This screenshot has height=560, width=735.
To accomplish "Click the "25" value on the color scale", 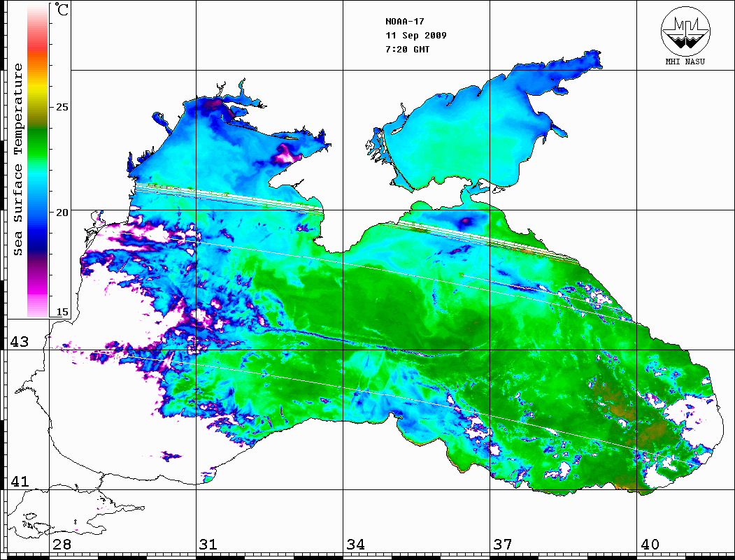I will tap(62, 107).
